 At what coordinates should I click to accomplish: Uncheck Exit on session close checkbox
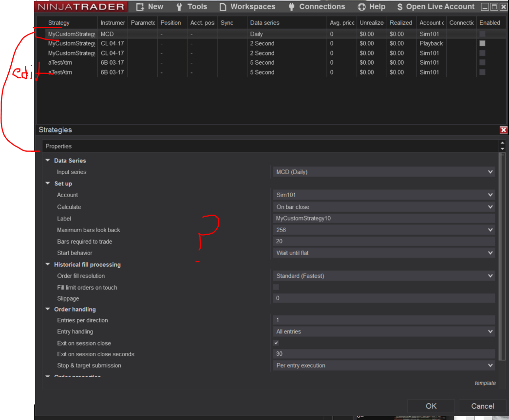coord(276,343)
